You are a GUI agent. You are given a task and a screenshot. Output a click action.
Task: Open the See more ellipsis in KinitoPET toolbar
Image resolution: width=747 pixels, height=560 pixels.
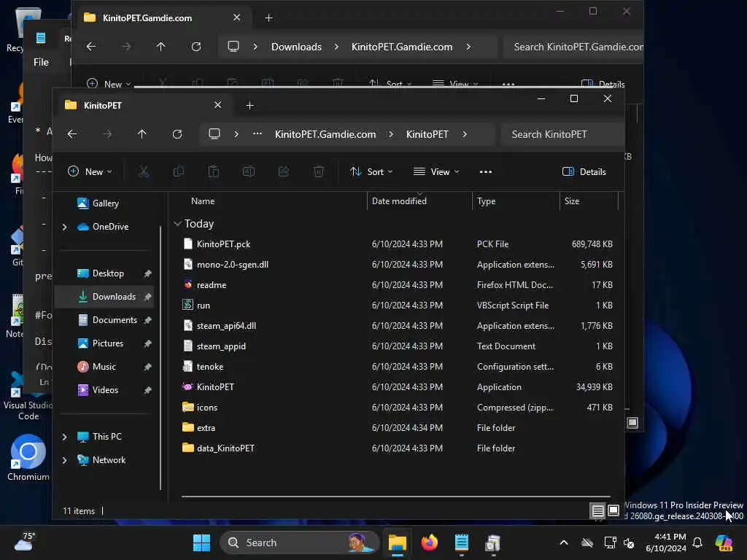tap(485, 172)
